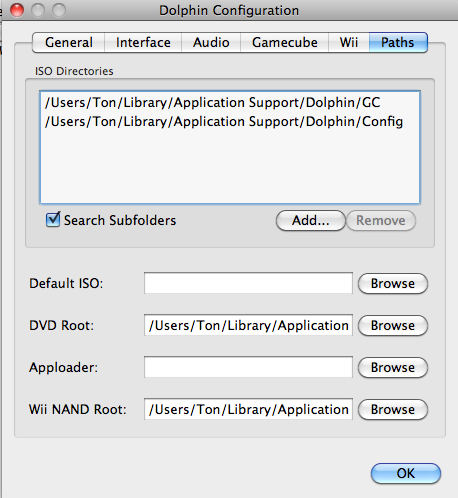
Task: Switch to the General tab
Action: [69, 43]
